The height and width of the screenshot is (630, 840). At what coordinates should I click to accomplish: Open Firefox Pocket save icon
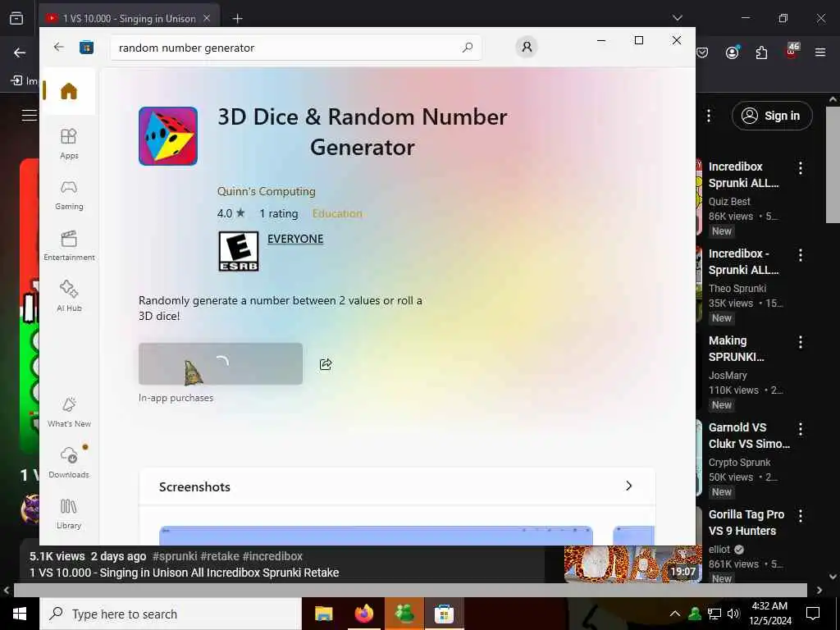click(702, 52)
